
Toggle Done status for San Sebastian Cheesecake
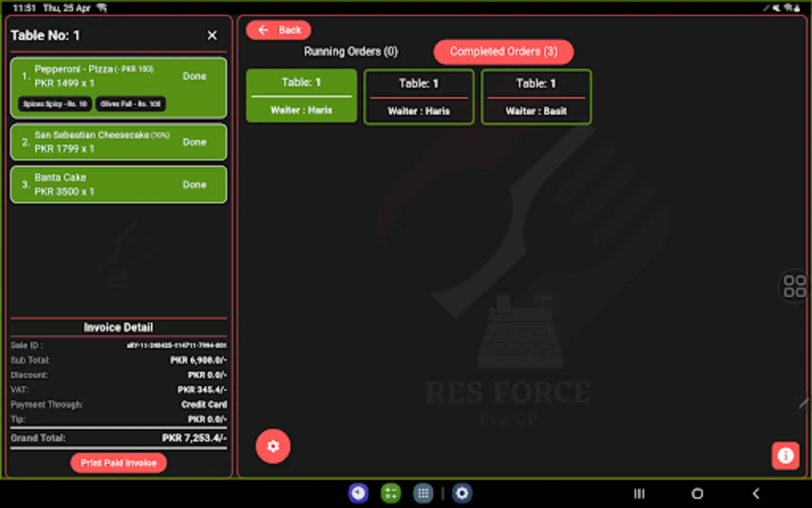(x=194, y=142)
